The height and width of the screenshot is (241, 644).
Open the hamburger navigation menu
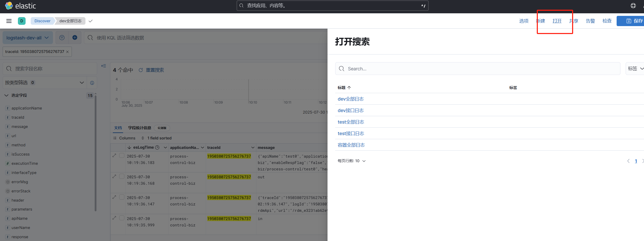point(9,21)
